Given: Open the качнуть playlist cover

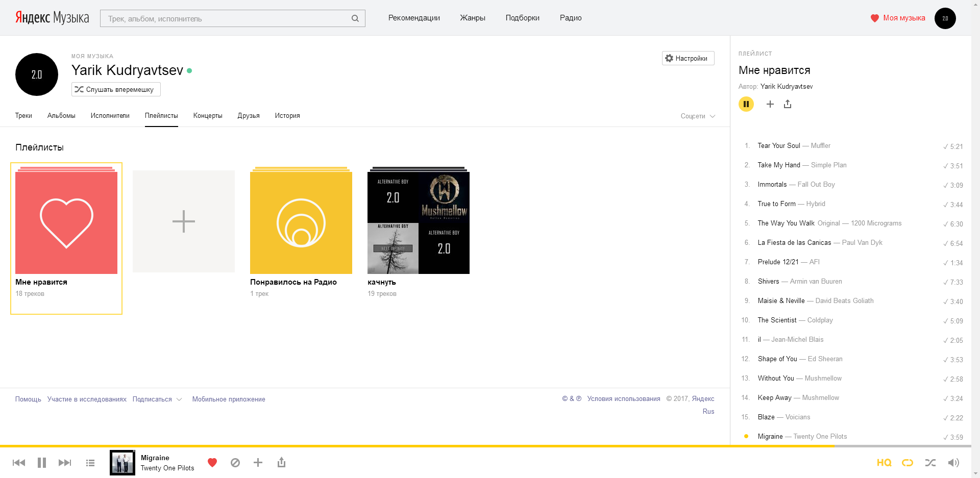Looking at the screenshot, I should pos(419,223).
